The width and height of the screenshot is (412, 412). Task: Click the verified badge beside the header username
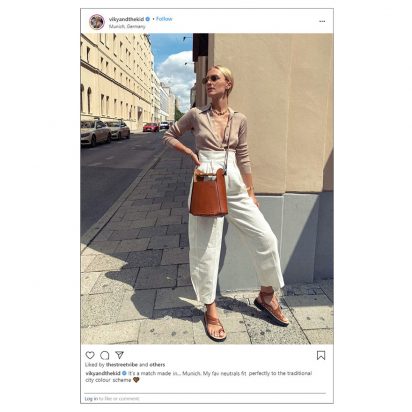pyautogui.click(x=148, y=19)
